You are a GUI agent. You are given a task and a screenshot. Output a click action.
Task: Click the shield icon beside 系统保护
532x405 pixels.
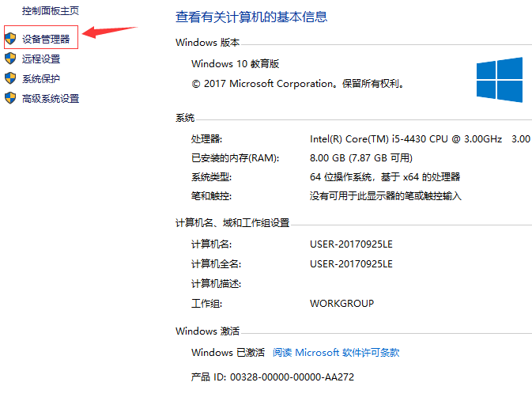10,78
